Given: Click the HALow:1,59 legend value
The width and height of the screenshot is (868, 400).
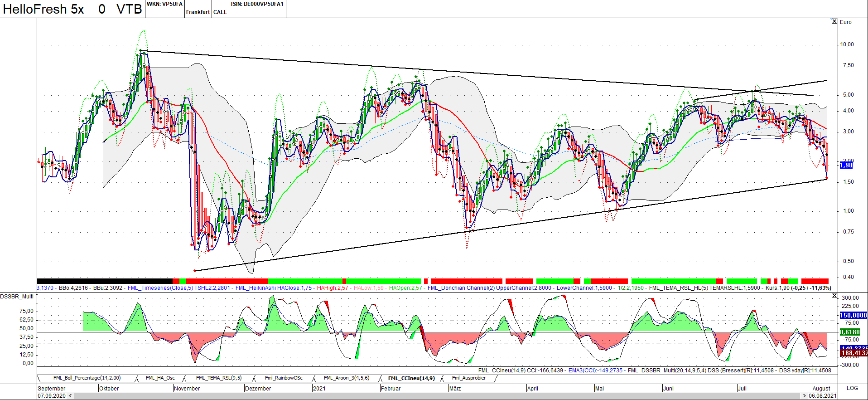Looking at the screenshot, I should pyautogui.click(x=369, y=288).
